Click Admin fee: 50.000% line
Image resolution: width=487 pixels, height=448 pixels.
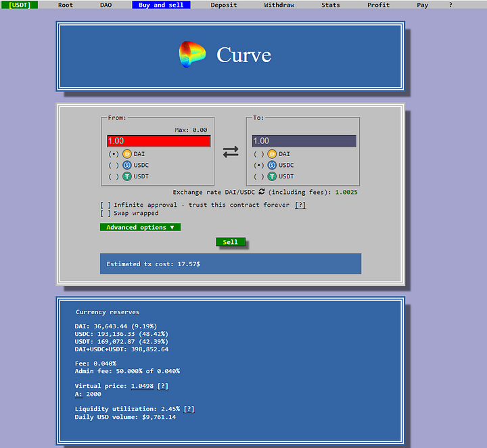pos(127,371)
